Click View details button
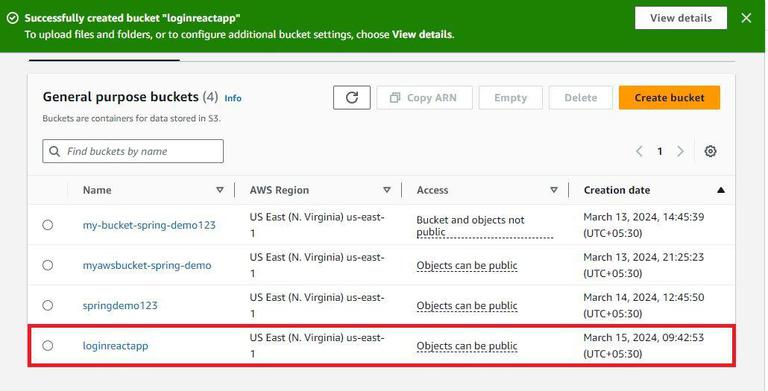 pos(681,18)
